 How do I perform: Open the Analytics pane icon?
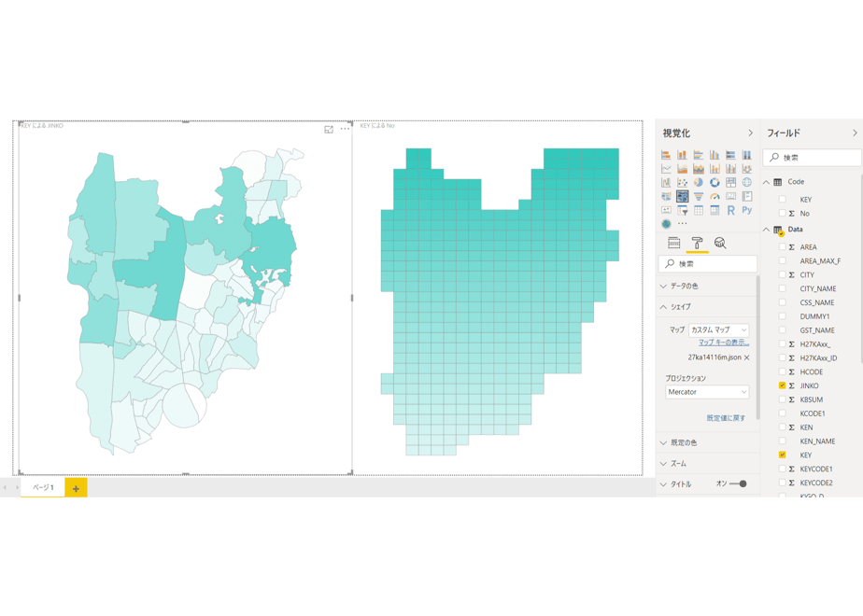click(720, 243)
